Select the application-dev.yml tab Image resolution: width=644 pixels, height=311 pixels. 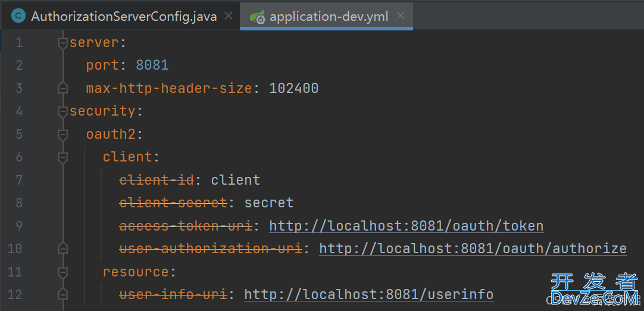point(327,16)
